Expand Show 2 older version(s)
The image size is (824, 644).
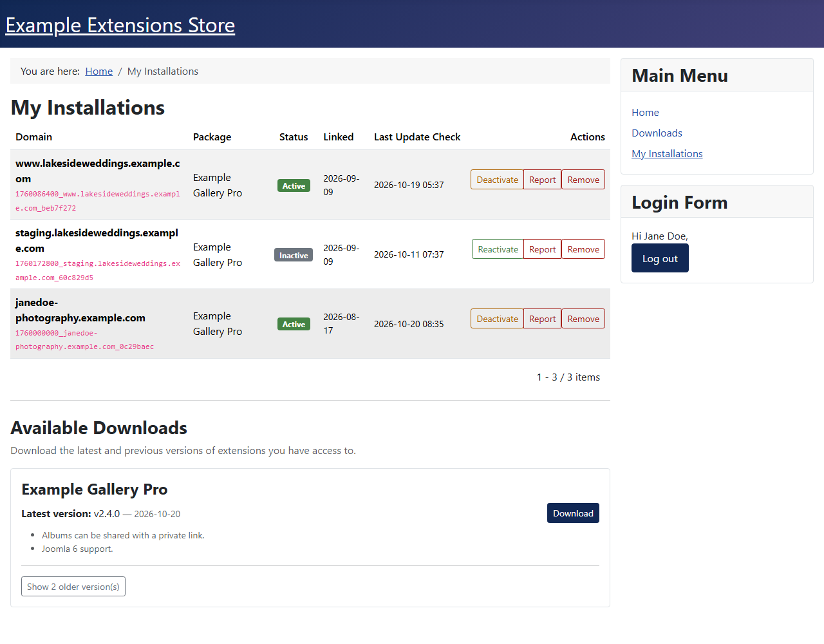coord(73,587)
